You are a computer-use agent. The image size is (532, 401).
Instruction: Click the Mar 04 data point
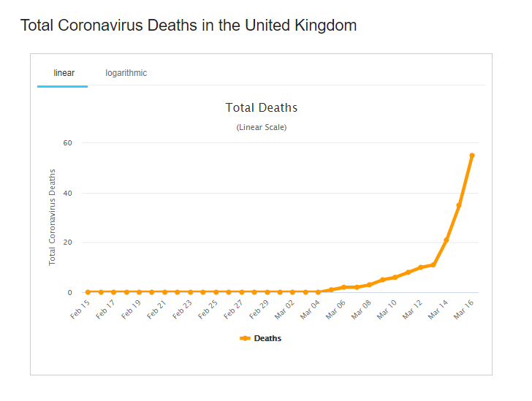pos(318,292)
